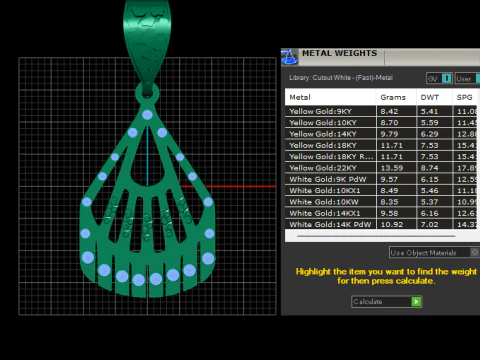Toggle the User switch
480x360 pixels.
pyautogui.click(x=467, y=79)
